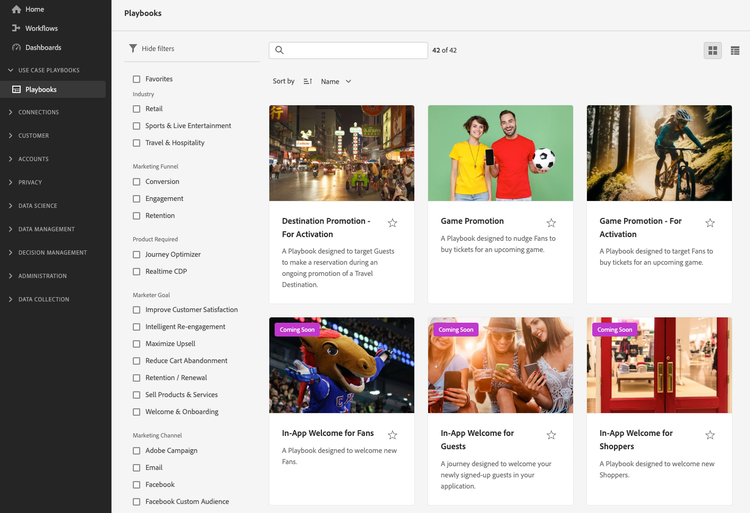Tick the Reduce Cart Abandonment checkbox
The image size is (750, 513).
137,361
